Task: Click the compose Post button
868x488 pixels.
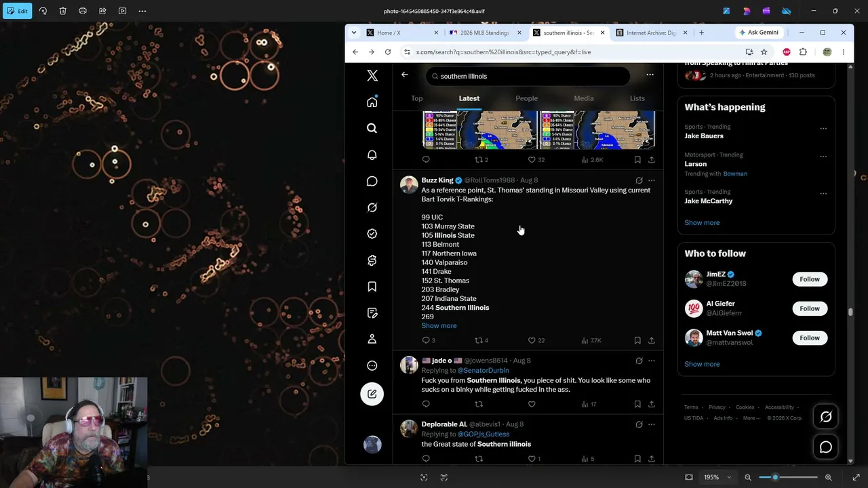Action: coord(372,394)
